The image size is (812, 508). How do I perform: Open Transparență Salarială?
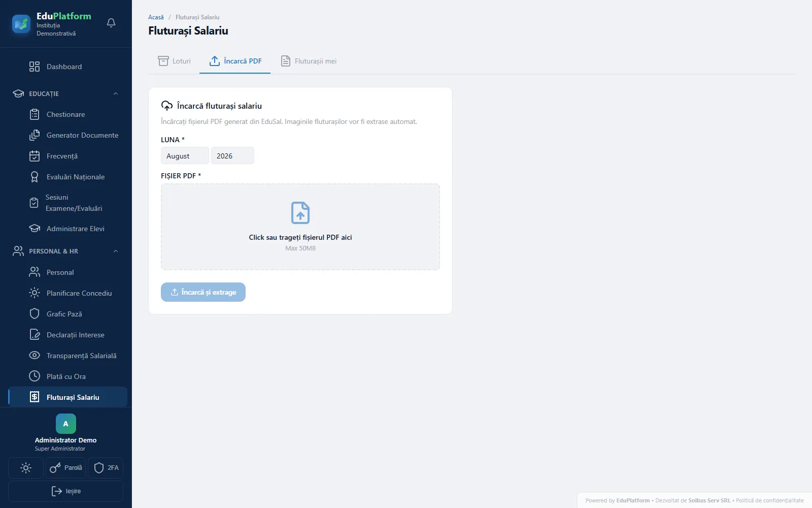point(67,356)
